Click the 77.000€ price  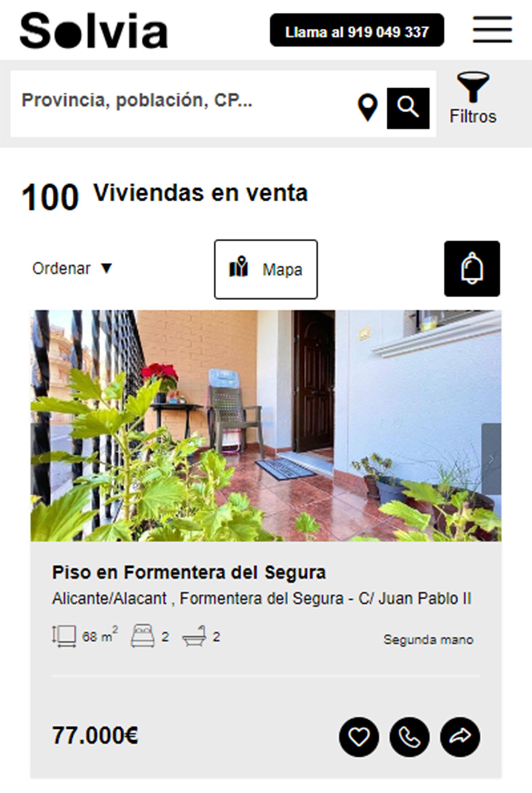(95, 735)
